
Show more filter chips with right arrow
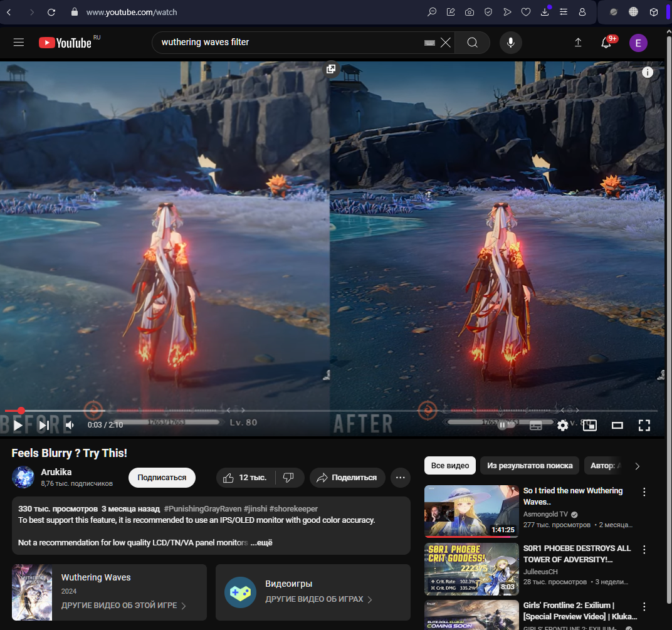(x=638, y=466)
